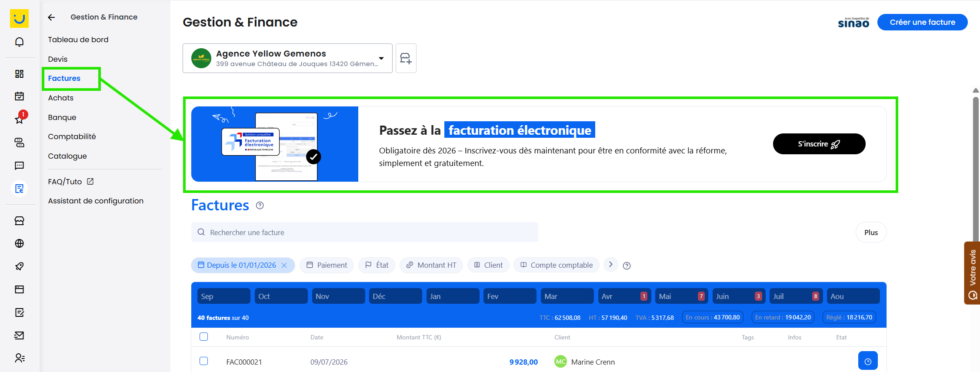Viewport: 980px width, 372px height.
Task: Open the dashboard grid icon in the sidebar
Action: 19,74
